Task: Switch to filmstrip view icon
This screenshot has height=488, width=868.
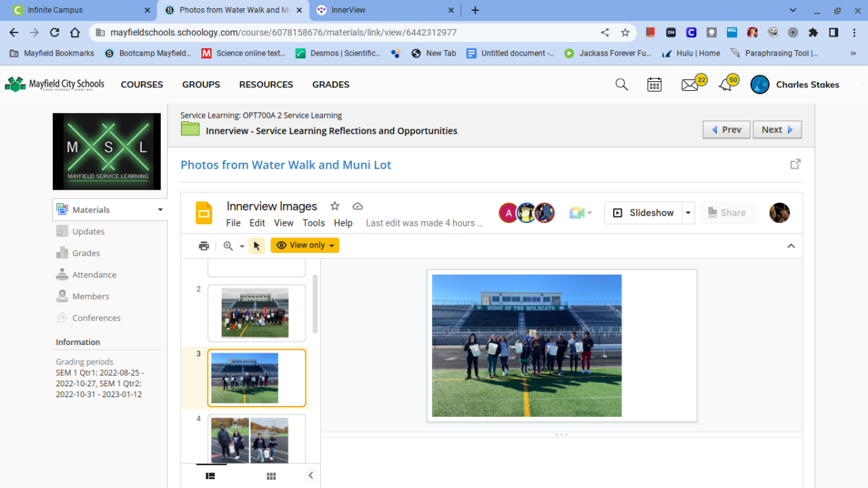Action: (x=211, y=476)
